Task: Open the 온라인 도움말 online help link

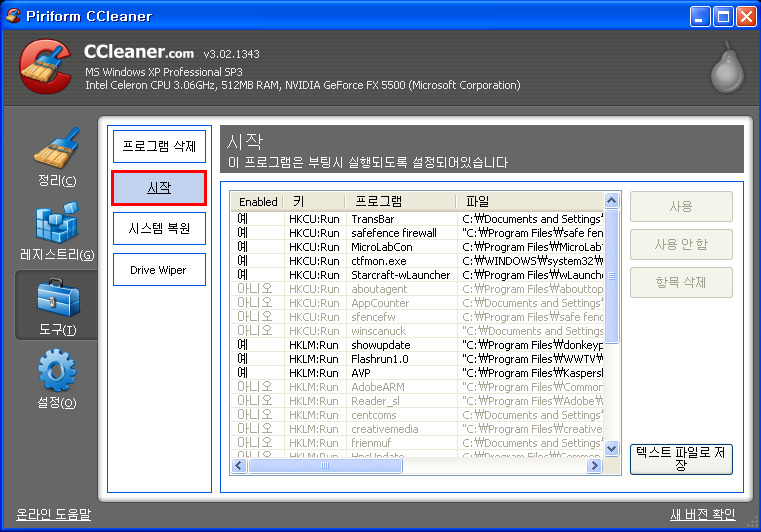Action: coord(53,514)
